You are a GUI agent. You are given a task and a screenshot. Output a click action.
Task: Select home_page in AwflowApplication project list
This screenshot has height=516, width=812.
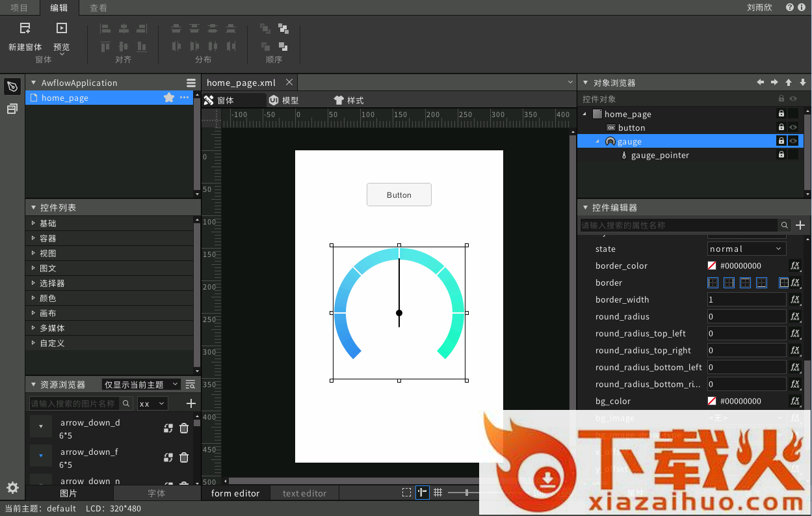pos(109,98)
